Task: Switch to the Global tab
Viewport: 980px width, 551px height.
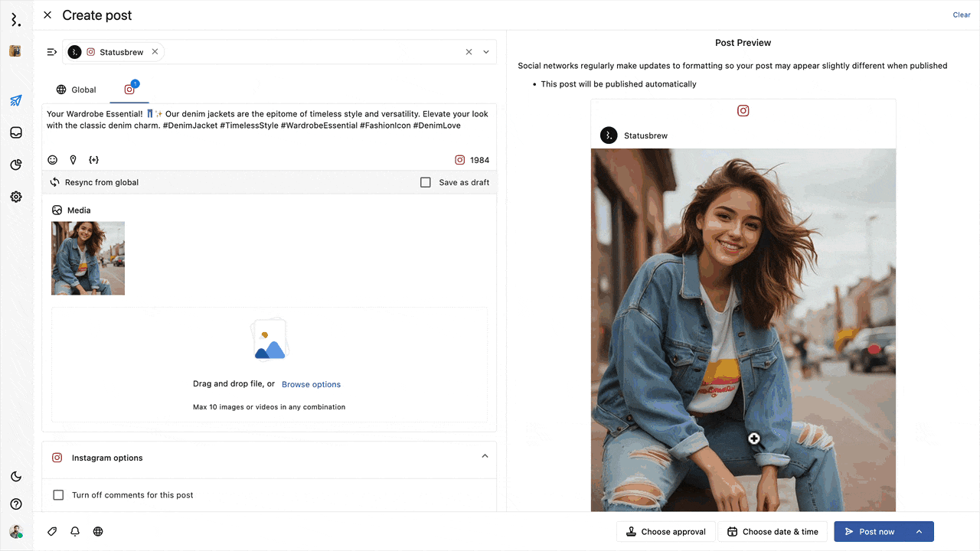Action: pos(76,90)
